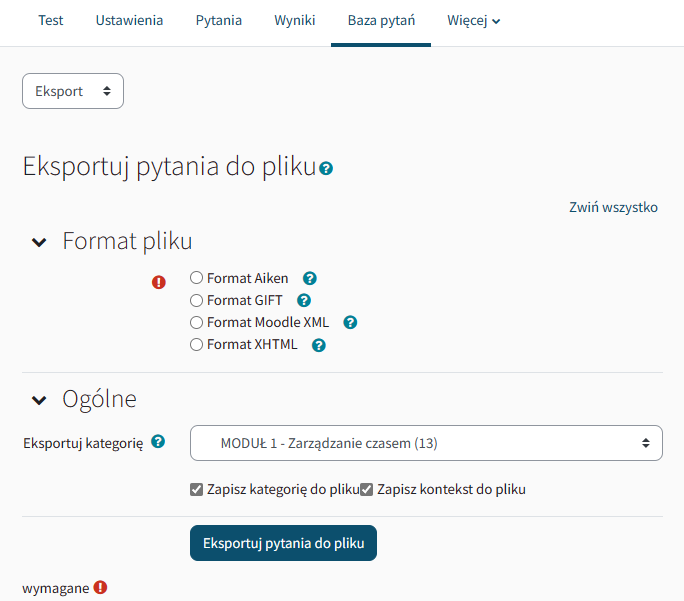Click the Eksportuj kategorię label
Screen dimensions: 684x601
(x=83, y=443)
